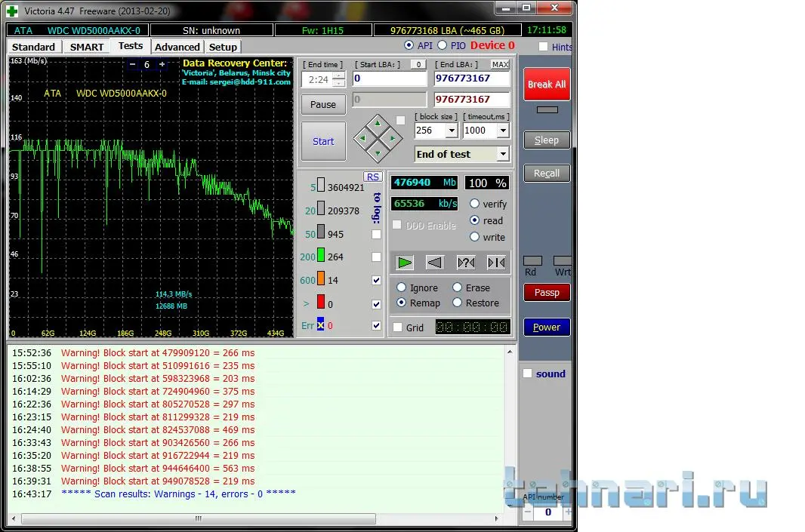
Task: Click the Start LBA input field
Action: (389, 78)
